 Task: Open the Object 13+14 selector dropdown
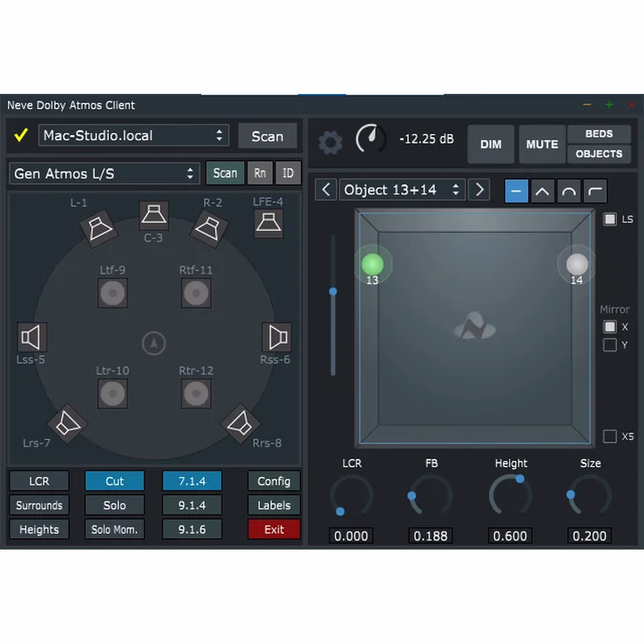point(401,189)
